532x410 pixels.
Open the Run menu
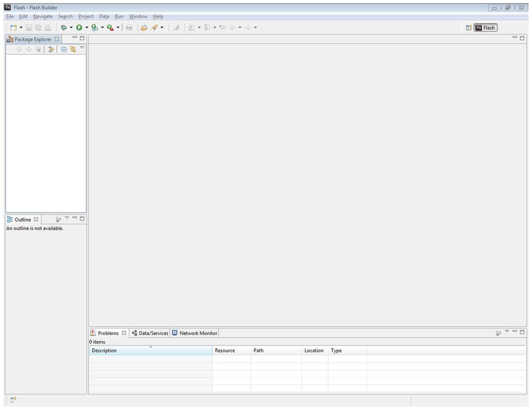(119, 16)
